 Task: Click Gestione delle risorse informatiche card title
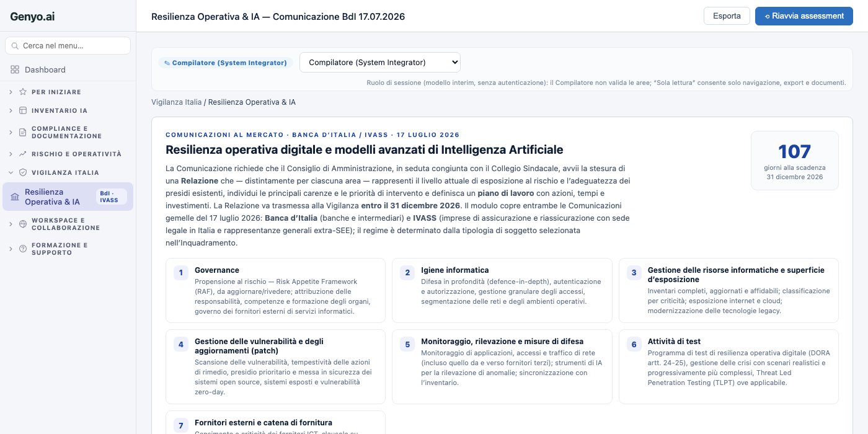point(736,275)
